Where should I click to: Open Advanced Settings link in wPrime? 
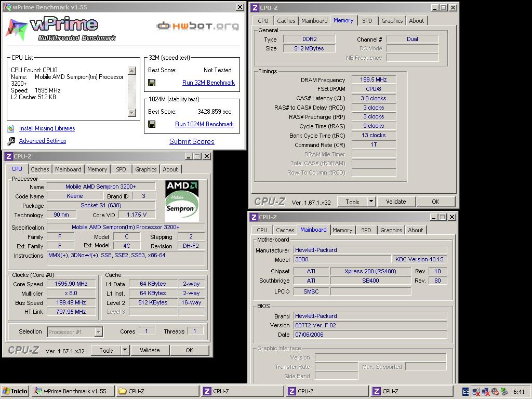click(43, 141)
